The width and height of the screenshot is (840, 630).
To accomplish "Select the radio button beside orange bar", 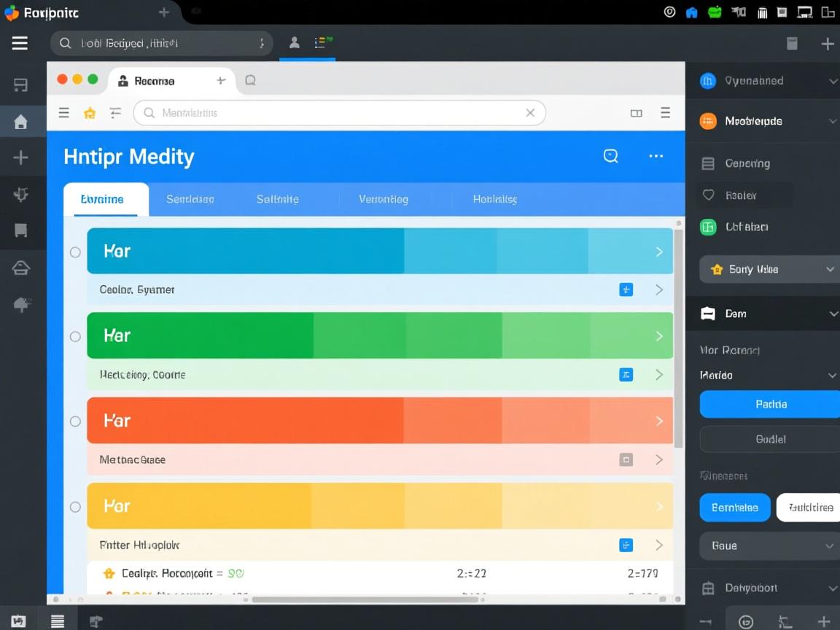I will click(75, 421).
